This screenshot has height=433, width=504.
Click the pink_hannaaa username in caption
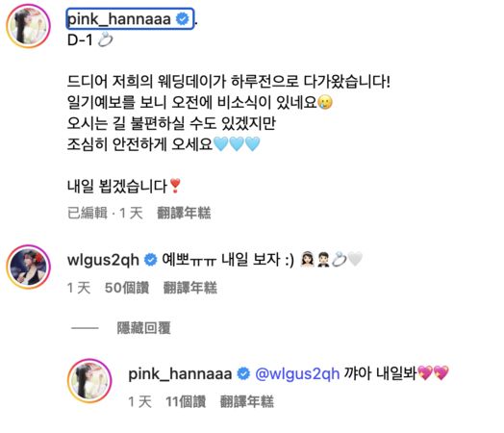pos(119,19)
